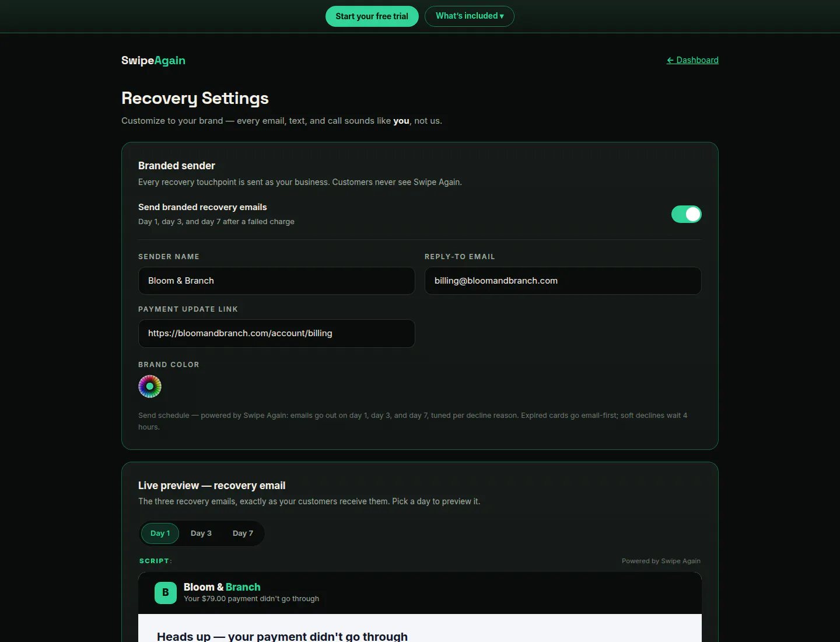Switch to the Day 3 preview tab
This screenshot has height=642, width=840.
tap(201, 533)
